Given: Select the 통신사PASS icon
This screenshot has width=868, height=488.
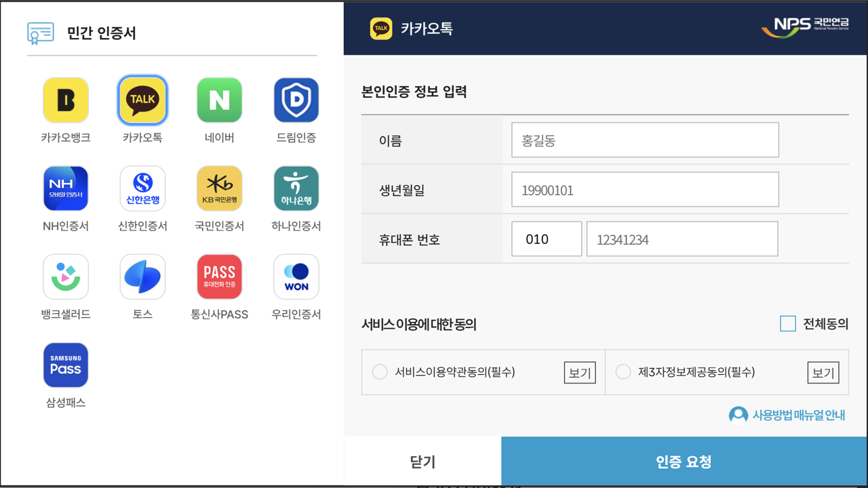Looking at the screenshot, I should 219,277.
